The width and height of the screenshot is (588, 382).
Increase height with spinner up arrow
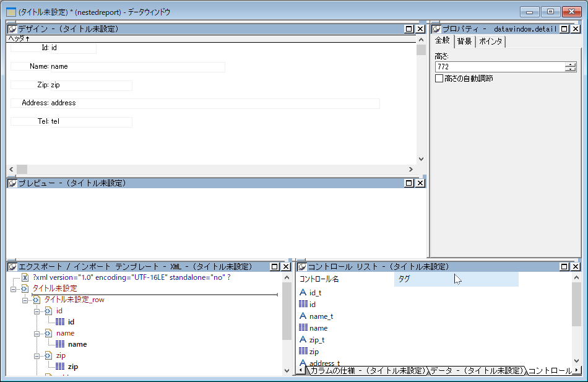pos(570,64)
